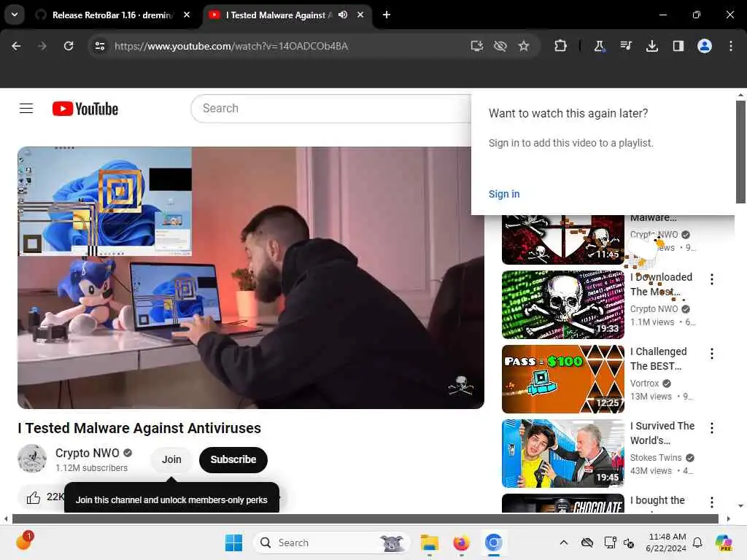Open YouTube hamburger guide menu
The image size is (747, 560).
click(26, 109)
